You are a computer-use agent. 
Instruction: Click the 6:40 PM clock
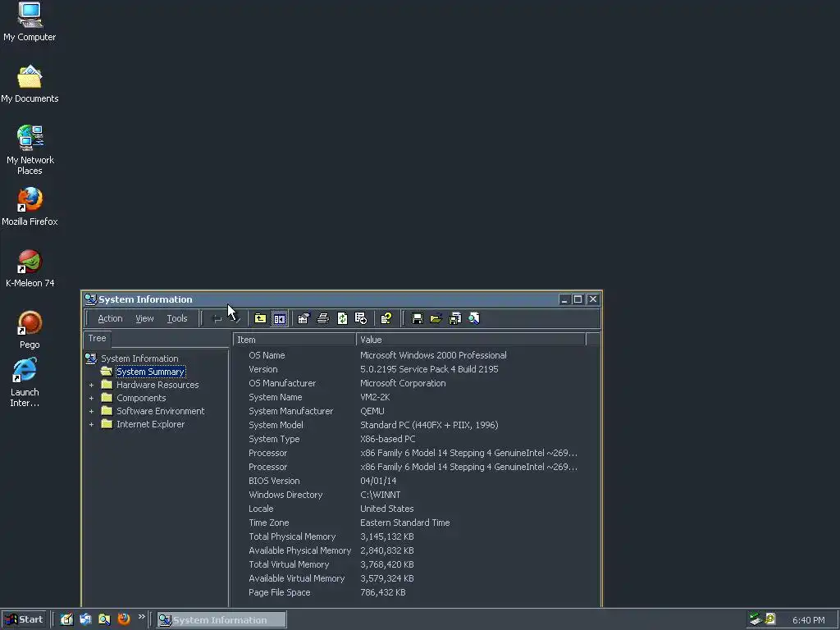tap(808, 620)
